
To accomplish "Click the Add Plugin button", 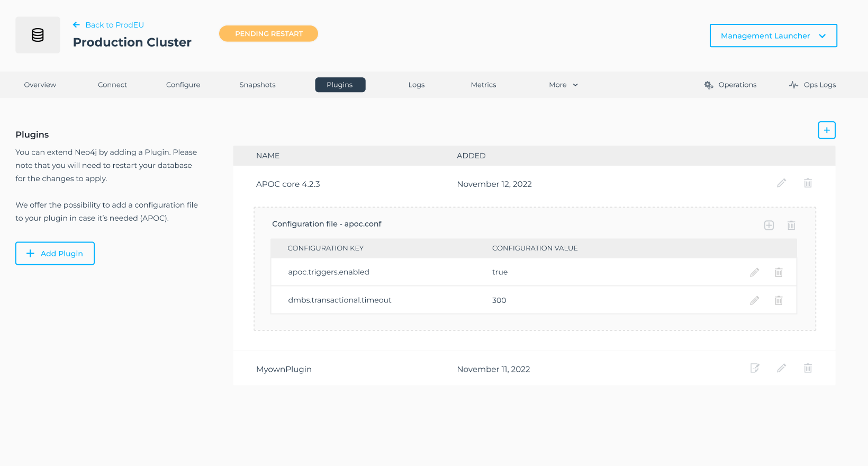I will 55,253.
